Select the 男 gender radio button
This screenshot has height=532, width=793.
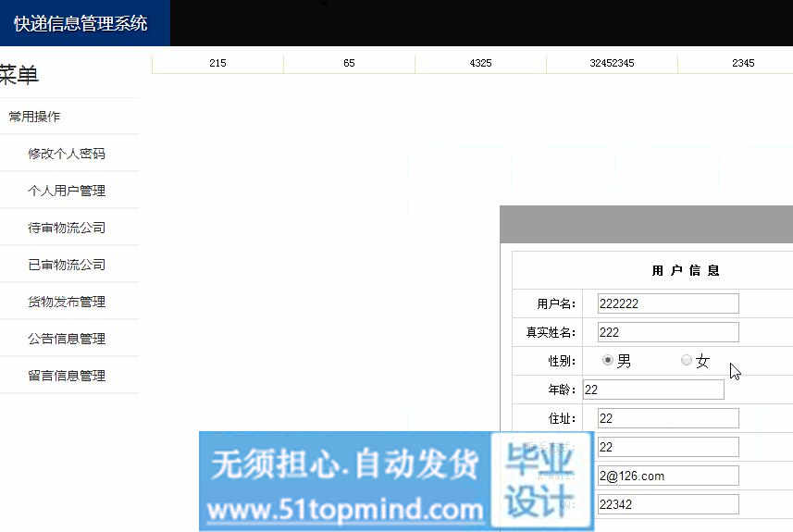click(x=608, y=360)
